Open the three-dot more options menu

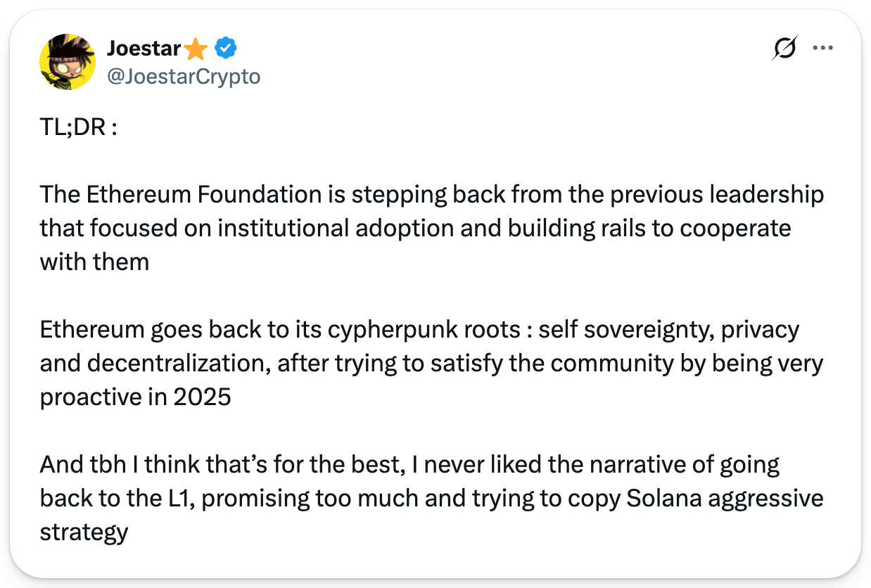pos(822,49)
